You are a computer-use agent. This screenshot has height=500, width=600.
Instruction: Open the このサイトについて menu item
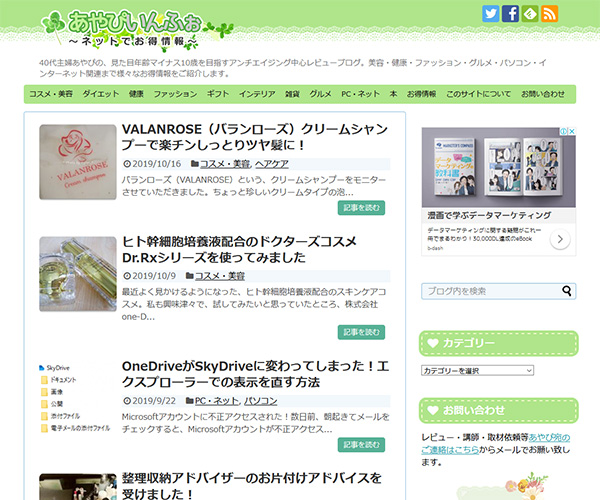pyautogui.click(x=478, y=94)
